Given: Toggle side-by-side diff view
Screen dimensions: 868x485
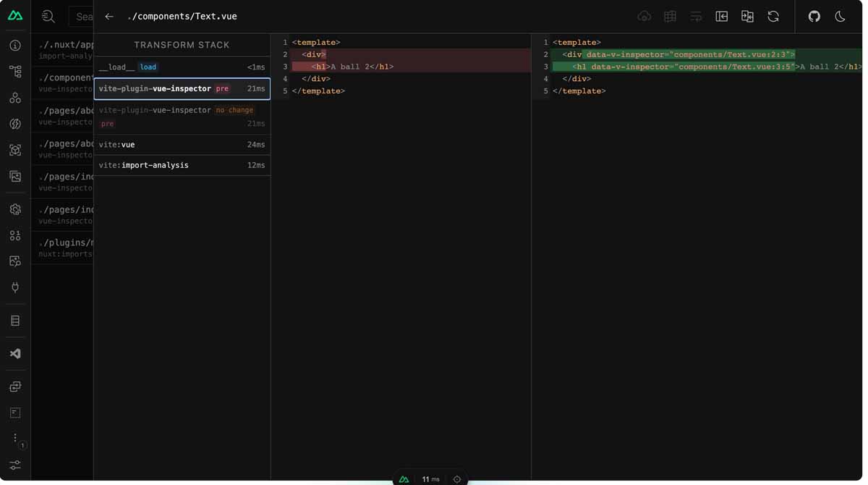Looking at the screenshot, I should [x=747, y=16].
